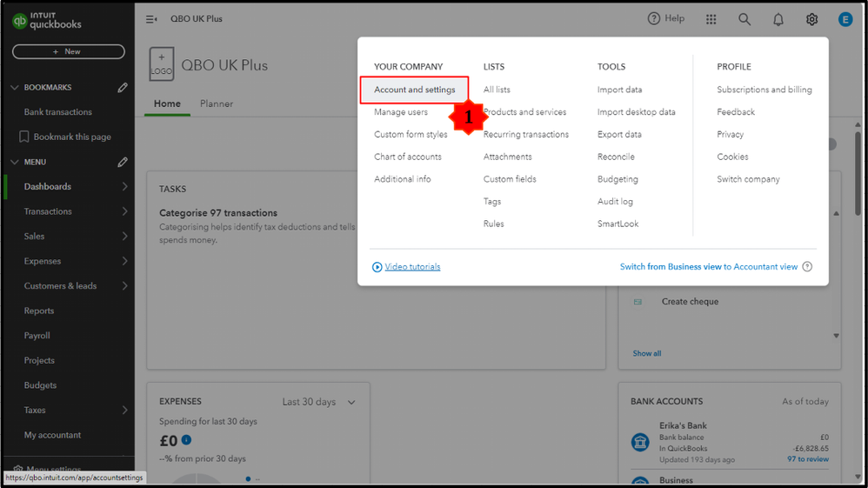868x488 pixels.
Task: Open the Video tutorials link
Action: click(x=412, y=267)
